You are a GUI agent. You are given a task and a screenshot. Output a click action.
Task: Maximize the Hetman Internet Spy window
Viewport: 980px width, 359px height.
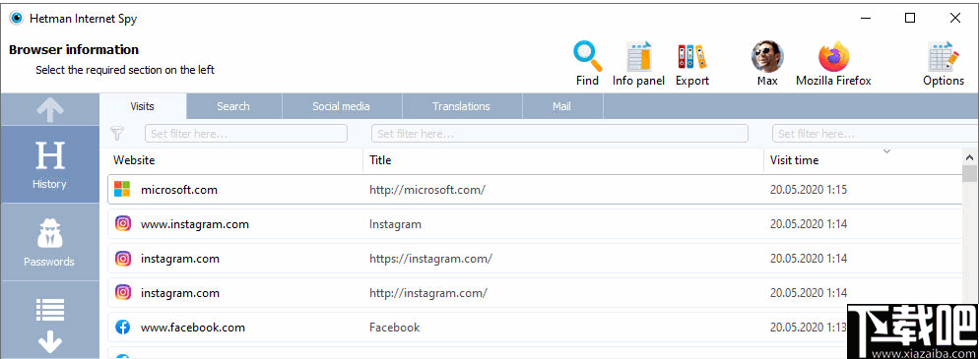(910, 18)
